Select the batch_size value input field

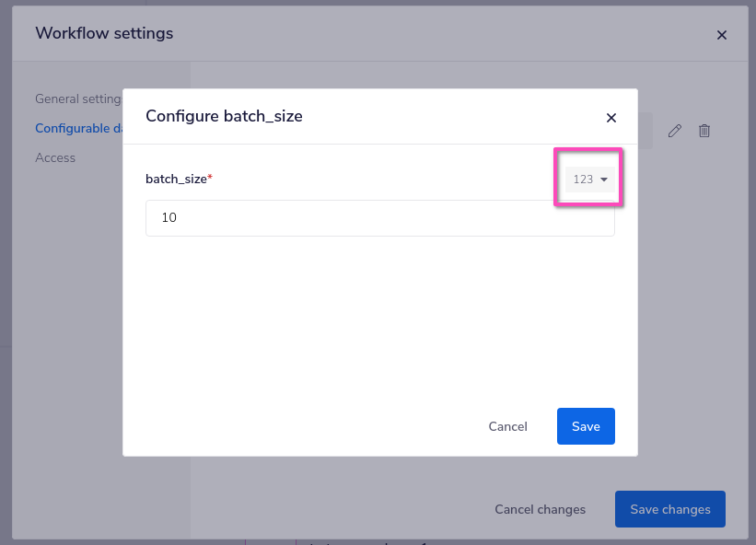pyautogui.click(x=379, y=218)
